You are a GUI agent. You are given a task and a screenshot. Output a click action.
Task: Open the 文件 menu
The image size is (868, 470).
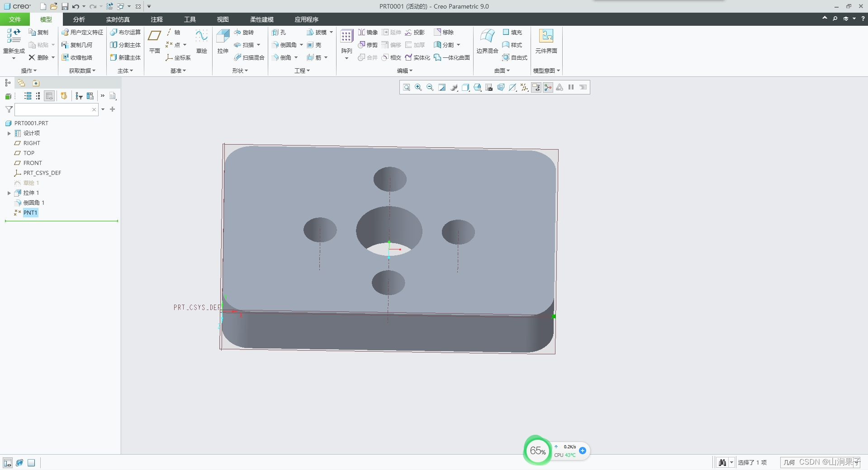point(15,19)
